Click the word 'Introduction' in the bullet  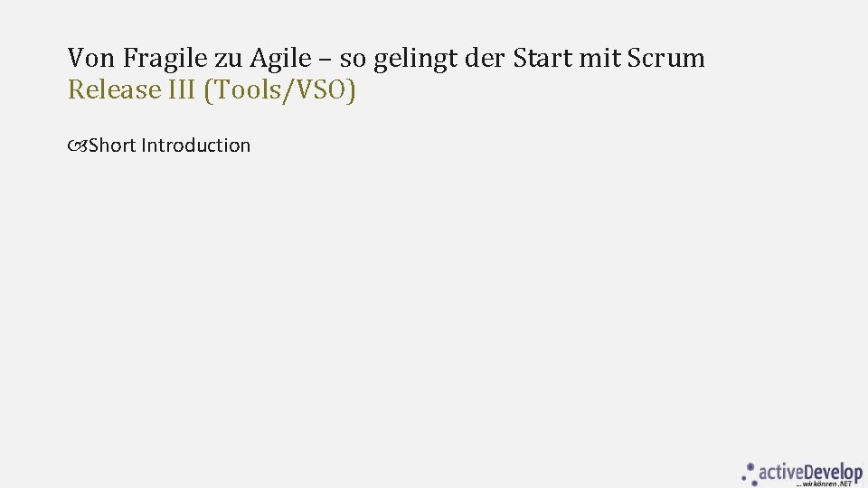(x=196, y=145)
